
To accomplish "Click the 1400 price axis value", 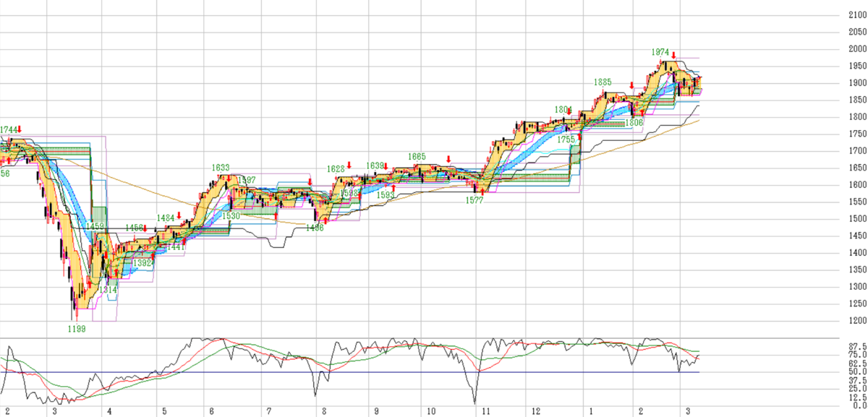I will click(858, 253).
